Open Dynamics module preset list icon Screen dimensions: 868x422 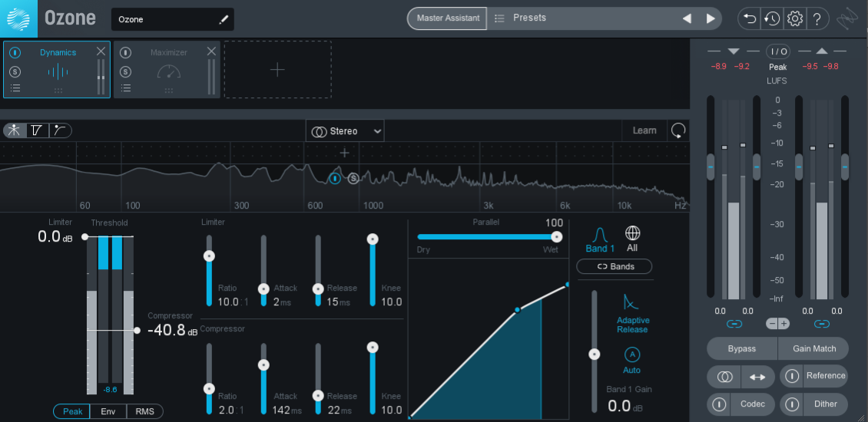click(x=15, y=88)
